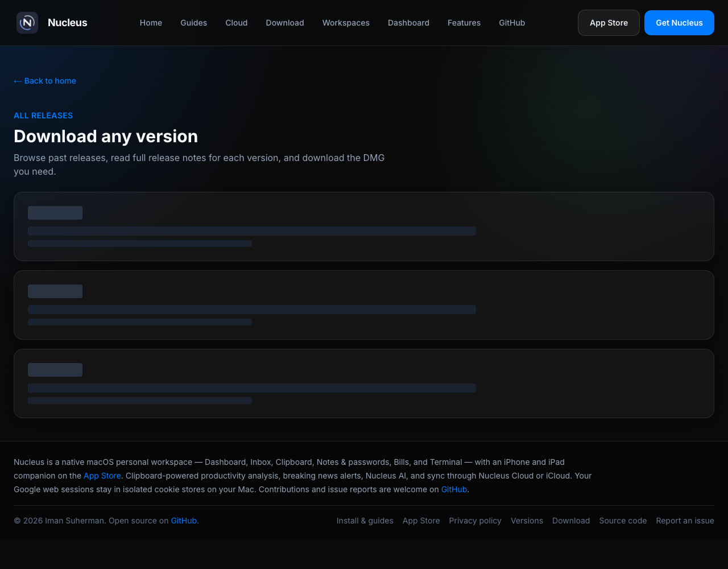Click the Get Nucleus button

pos(679,23)
